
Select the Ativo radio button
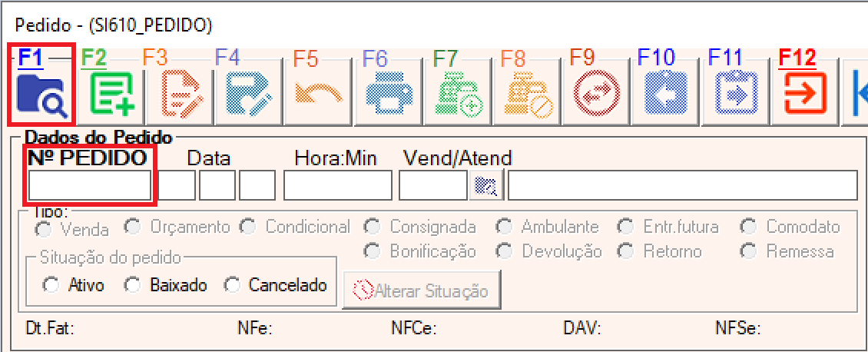[51, 286]
